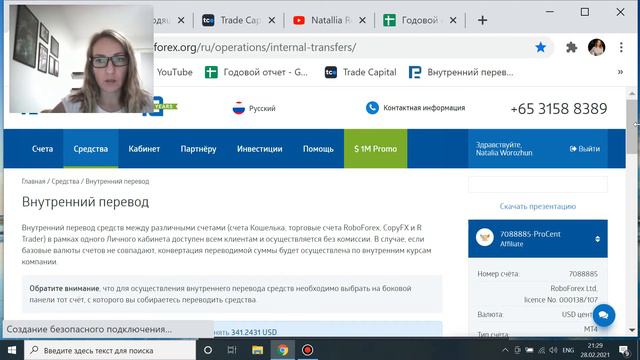
Task: Click the volume tray icon
Action: 553,350
